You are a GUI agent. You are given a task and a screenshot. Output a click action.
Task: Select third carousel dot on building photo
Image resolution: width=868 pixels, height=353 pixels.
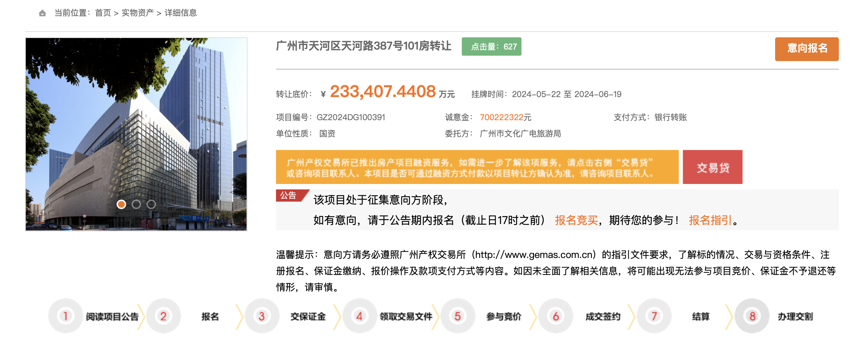click(151, 204)
